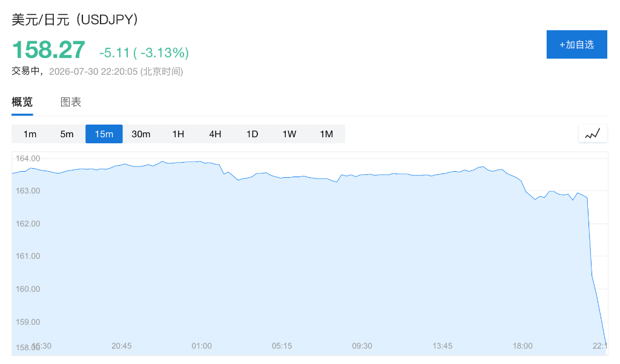Click the -5.11 (-3.13%) change value
Viewport: 620px width, 364px height.
[x=144, y=53]
